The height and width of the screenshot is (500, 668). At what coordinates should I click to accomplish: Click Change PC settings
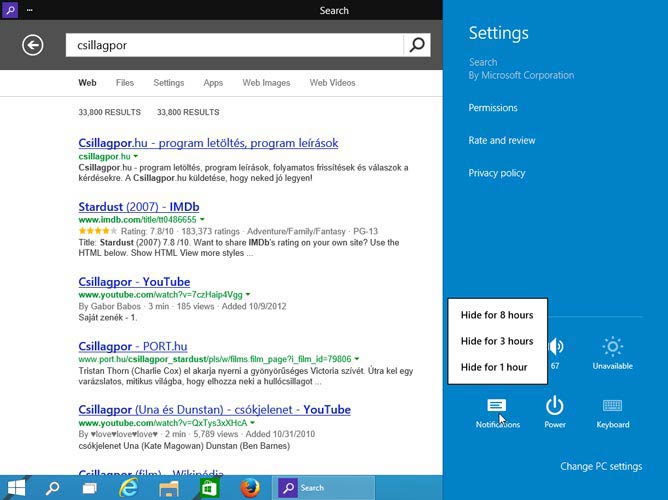tap(601, 466)
